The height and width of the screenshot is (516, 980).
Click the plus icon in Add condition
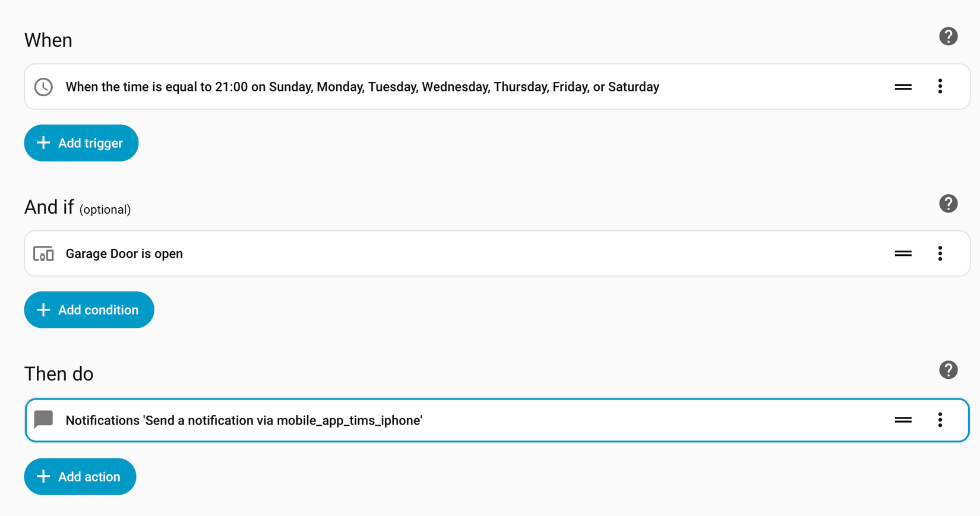coord(43,310)
